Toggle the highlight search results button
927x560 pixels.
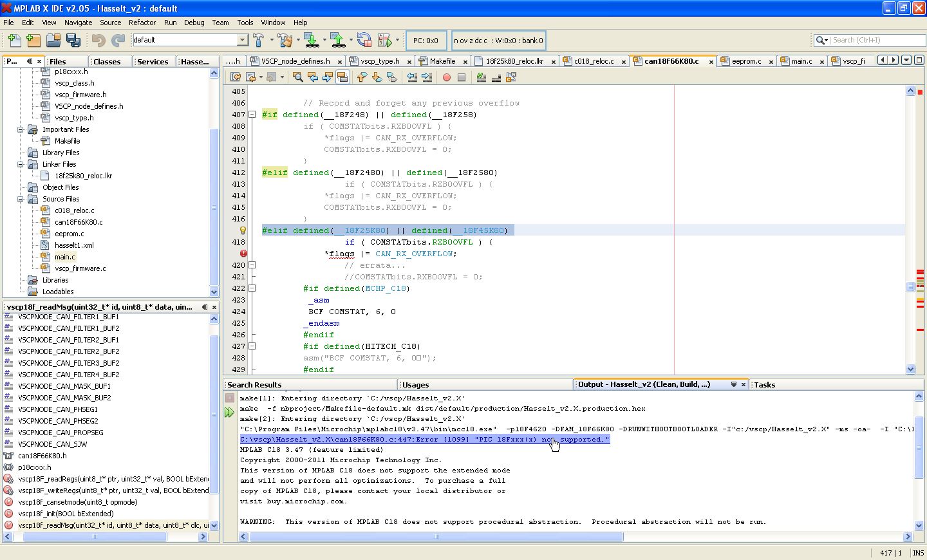[x=342, y=77]
